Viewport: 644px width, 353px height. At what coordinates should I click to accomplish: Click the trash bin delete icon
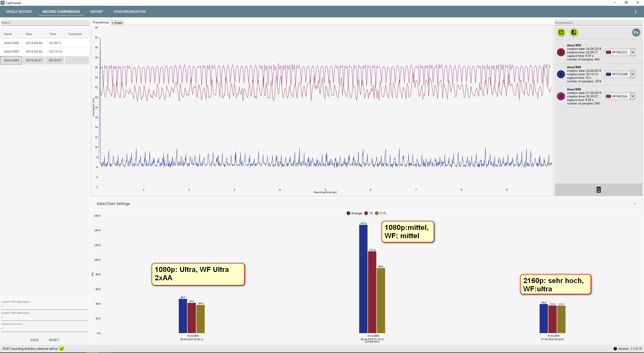click(x=598, y=190)
